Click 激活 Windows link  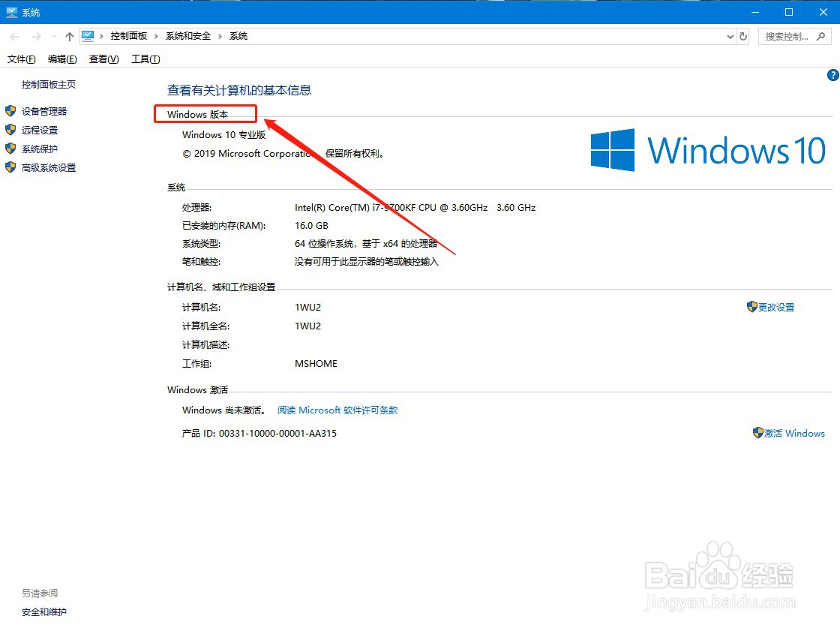tap(794, 433)
